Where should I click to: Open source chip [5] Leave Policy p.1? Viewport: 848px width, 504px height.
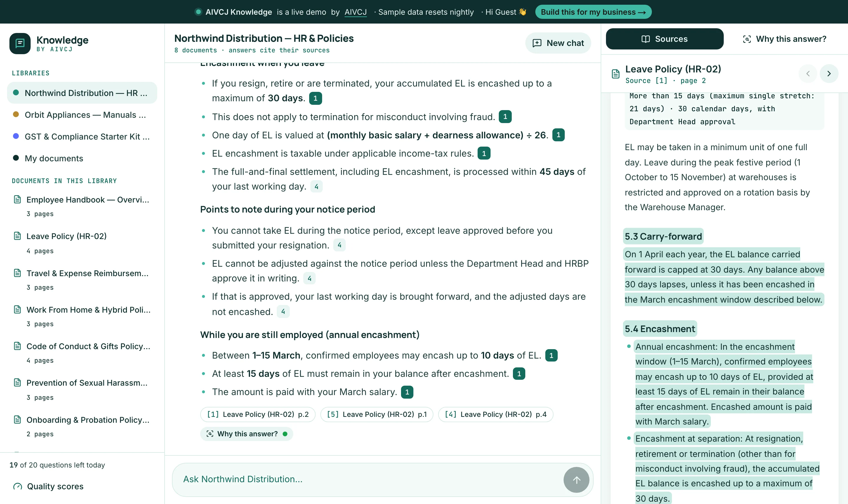coord(377,414)
